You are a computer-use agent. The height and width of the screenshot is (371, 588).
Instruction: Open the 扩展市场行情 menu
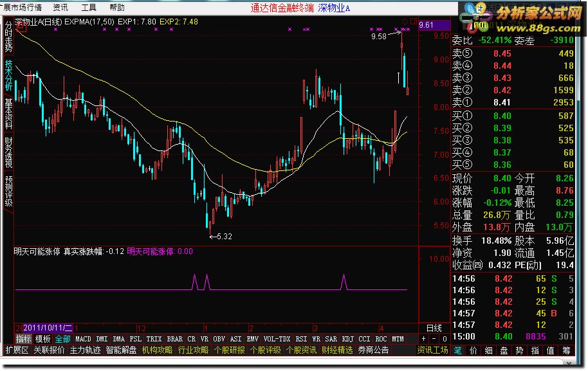[21, 8]
